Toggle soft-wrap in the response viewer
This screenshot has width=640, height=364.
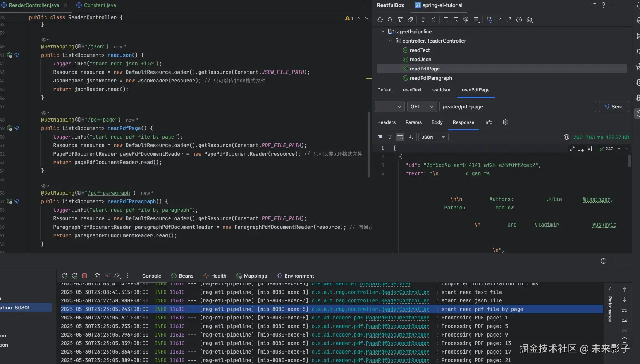(x=400, y=137)
